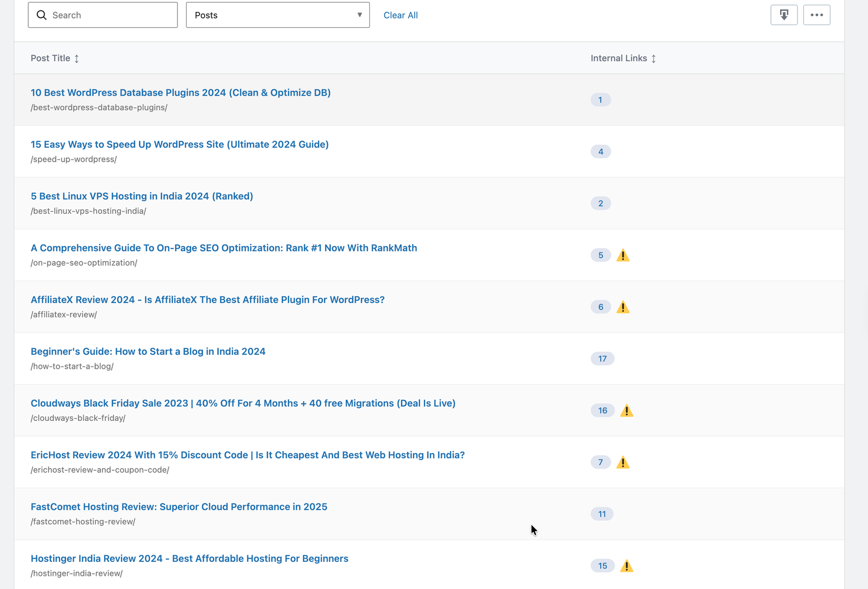Click the import/export icon button
Image resolution: width=868 pixels, height=589 pixels.
click(x=784, y=15)
